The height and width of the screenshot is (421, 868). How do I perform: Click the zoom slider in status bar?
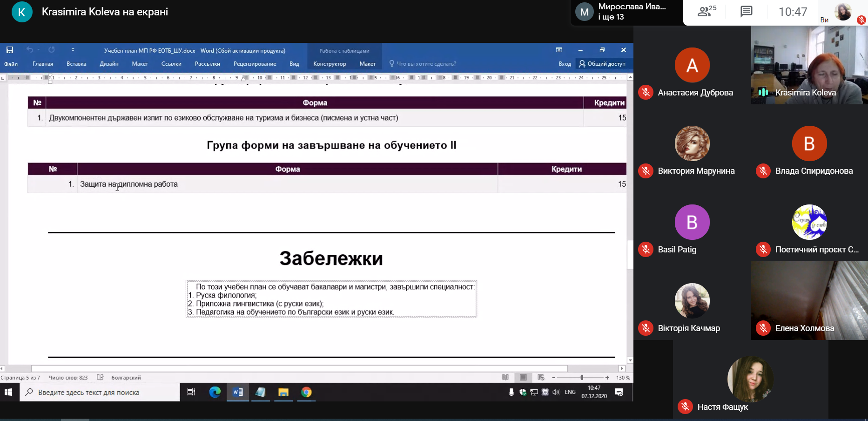[581, 378]
